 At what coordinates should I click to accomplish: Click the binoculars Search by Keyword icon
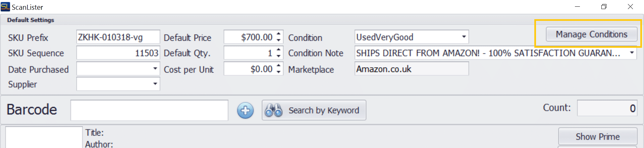tap(274, 110)
